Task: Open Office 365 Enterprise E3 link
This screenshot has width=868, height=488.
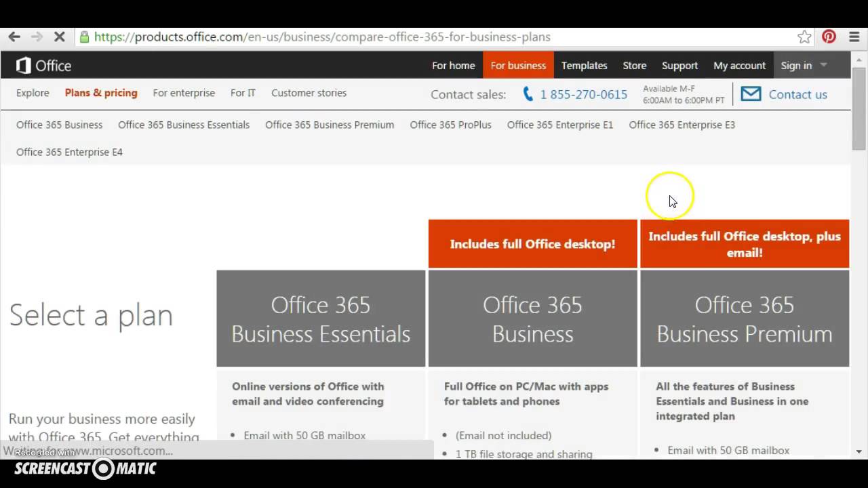Action: point(682,125)
